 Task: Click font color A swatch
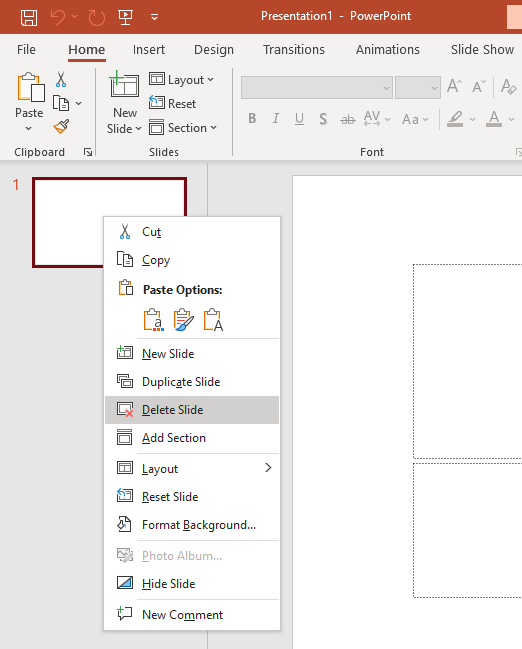coord(494,119)
